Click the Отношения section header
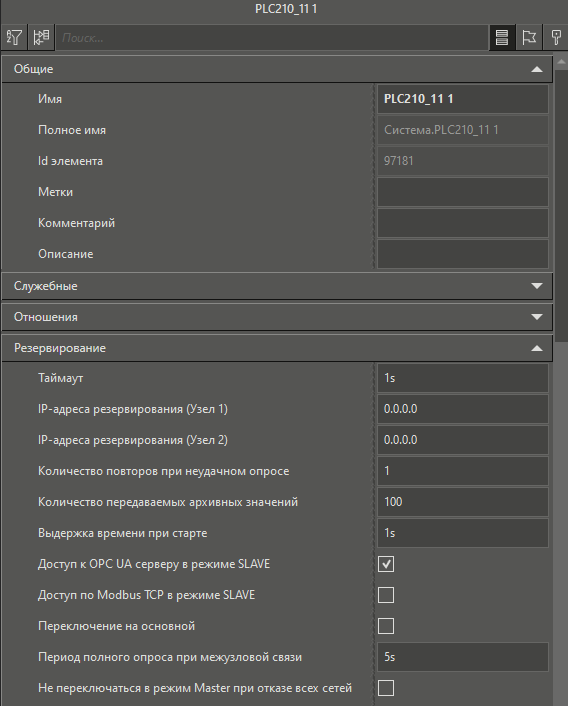The height and width of the screenshot is (706, 568). pos(277,317)
